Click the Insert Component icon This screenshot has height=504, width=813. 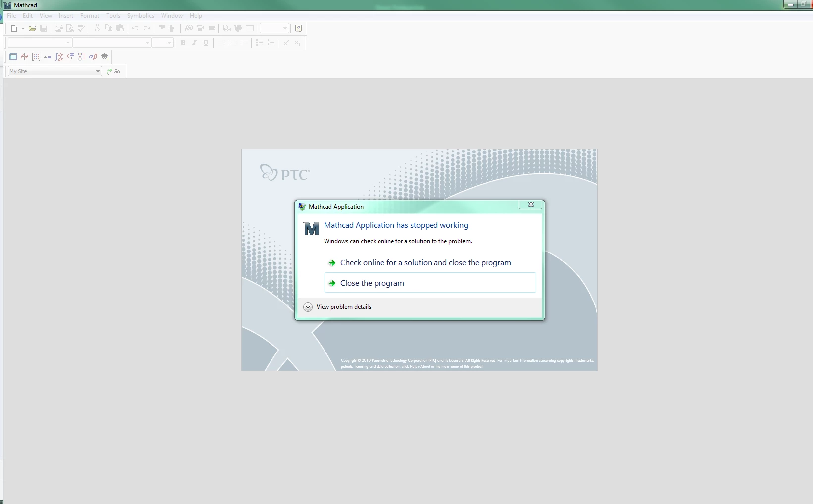coord(238,28)
